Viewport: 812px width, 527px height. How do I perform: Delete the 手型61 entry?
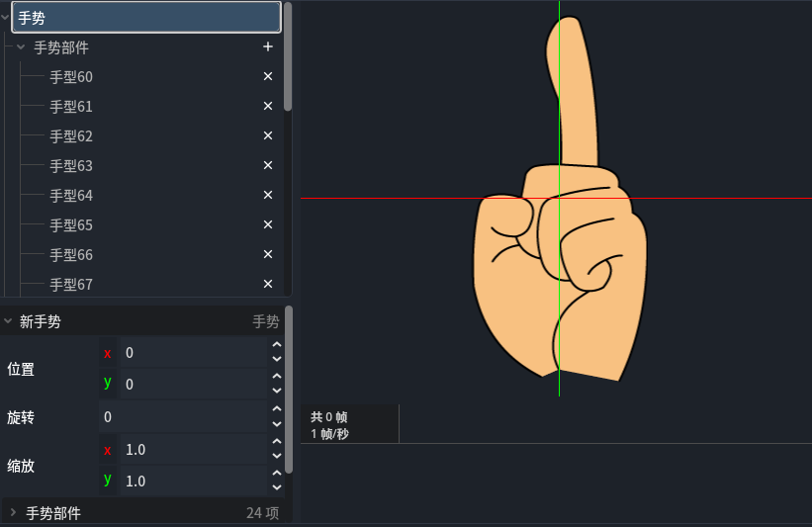pos(267,106)
